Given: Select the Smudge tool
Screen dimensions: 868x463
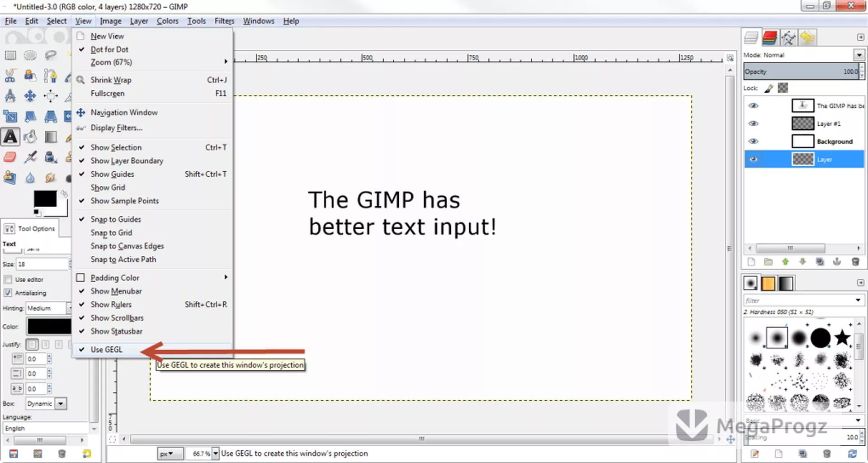Looking at the screenshot, I should 51,178.
